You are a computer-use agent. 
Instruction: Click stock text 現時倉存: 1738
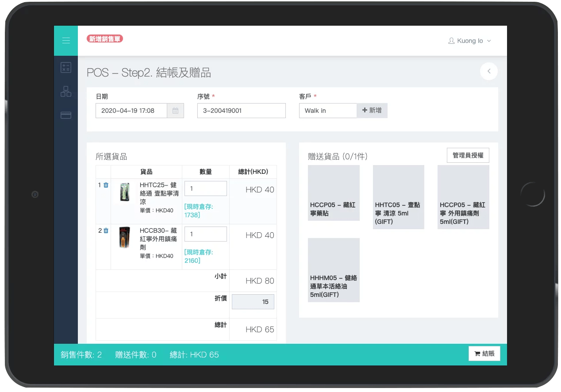199,211
